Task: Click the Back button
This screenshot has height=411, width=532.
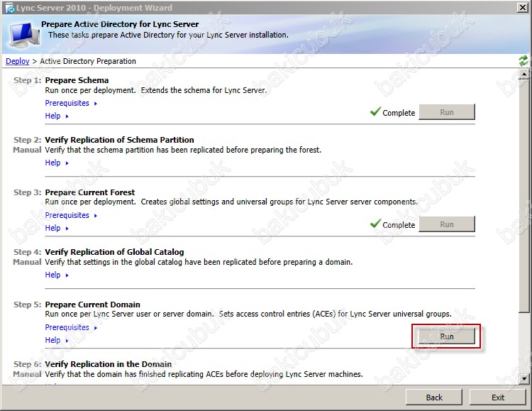Action: [x=434, y=398]
